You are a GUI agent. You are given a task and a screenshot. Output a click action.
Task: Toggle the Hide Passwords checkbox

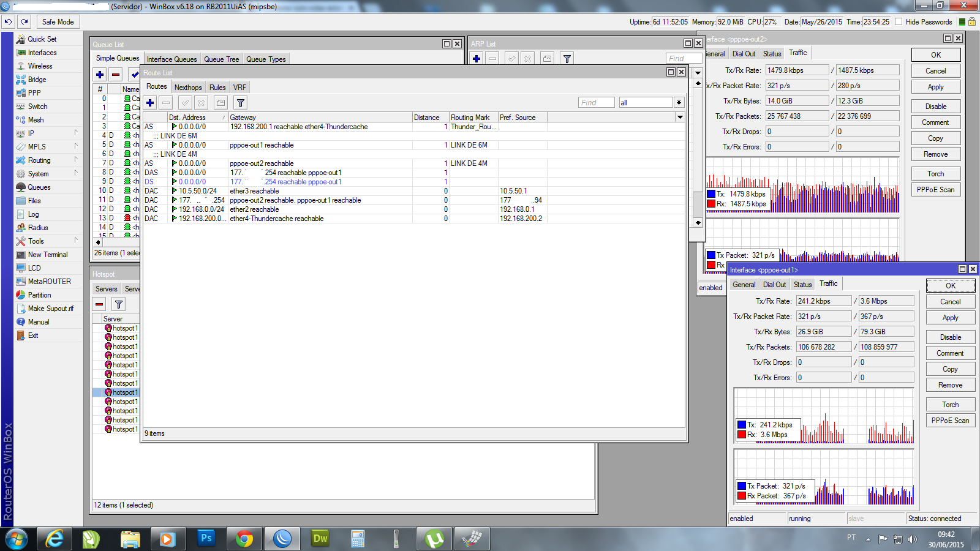click(x=899, y=21)
